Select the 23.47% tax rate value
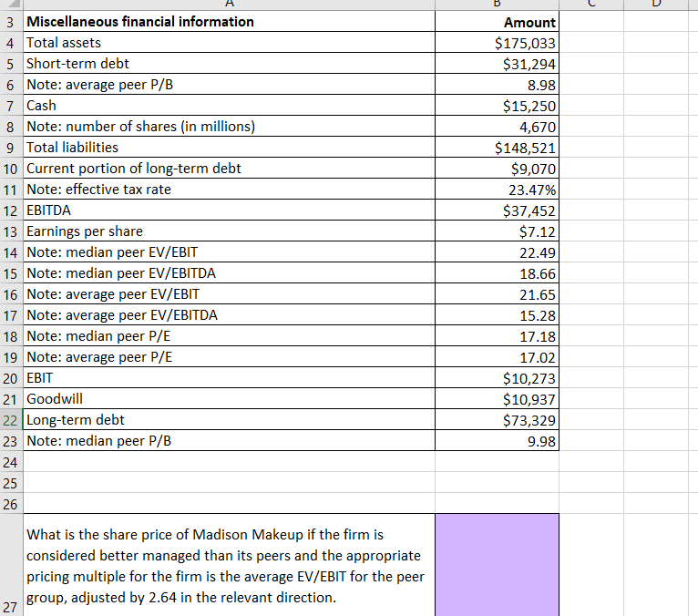The height and width of the screenshot is (616, 698). 497,189
